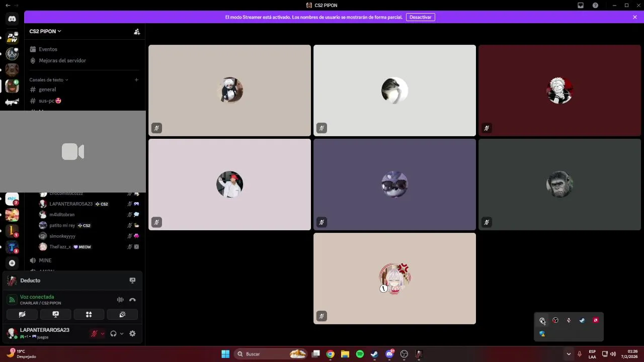Open OBS Studio from the taskbar
Screen dimensions: 644x362
coord(404,354)
